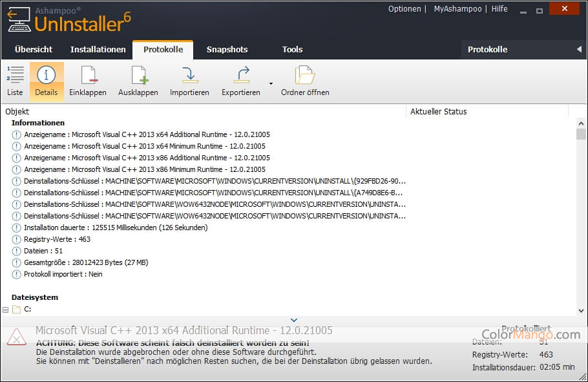Click the Informationen section heading
Viewport: 588px width, 382px height.
tap(38, 123)
